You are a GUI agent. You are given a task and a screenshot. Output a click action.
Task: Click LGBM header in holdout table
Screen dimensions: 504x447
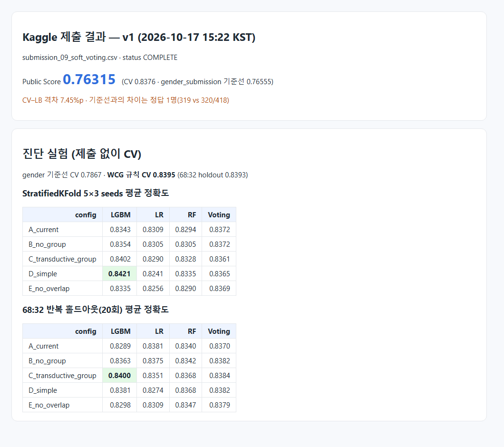pyautogui.click(x=121, y=331)
